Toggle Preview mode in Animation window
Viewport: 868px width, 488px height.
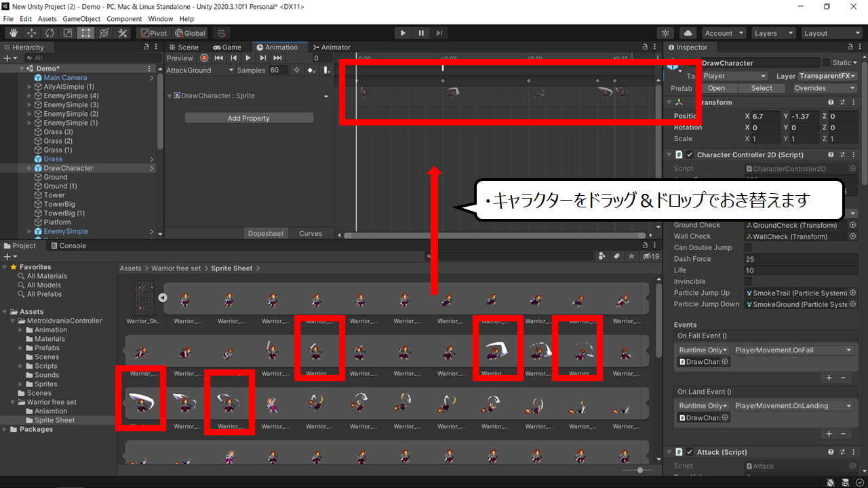point(180,58)
